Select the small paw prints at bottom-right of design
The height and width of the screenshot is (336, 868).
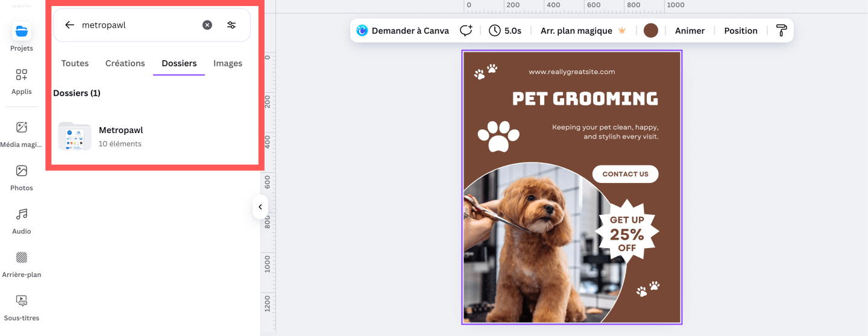(648, 289)
